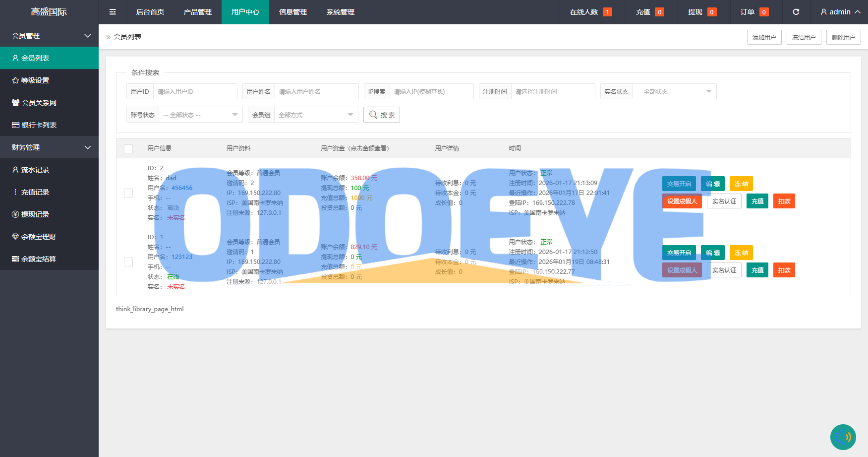Image resolution: width=868 pixels, height=457 pixels.
Task: Switch to the 产品管理 top menu
Action: click(x=197, y=12)
